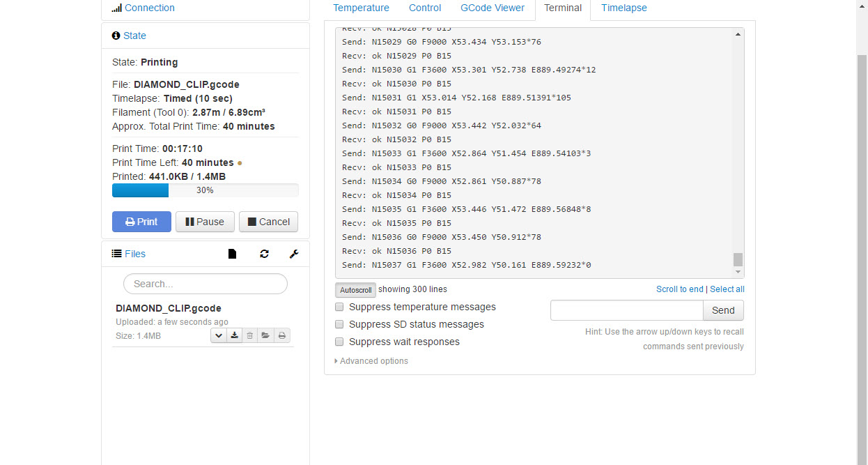Open the Temperature tab
The image size is (868, 465).
point(361,8)
